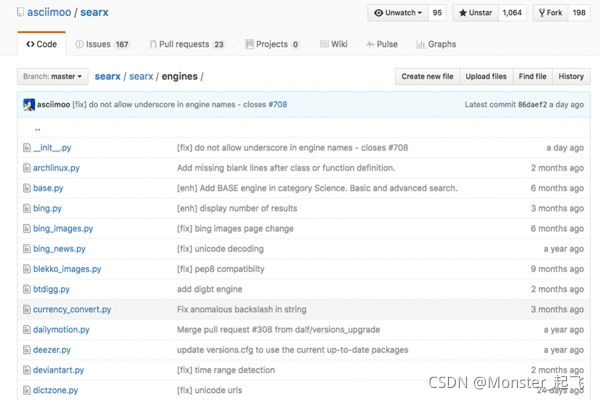Viewport: 600px width, 400px height.
Task: Open bing.py file
Action: (x=47, y=209)
